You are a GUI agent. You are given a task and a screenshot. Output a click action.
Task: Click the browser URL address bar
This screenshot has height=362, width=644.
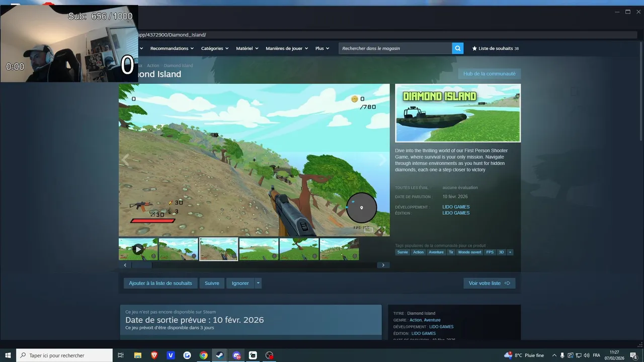(x=386, y=35)
